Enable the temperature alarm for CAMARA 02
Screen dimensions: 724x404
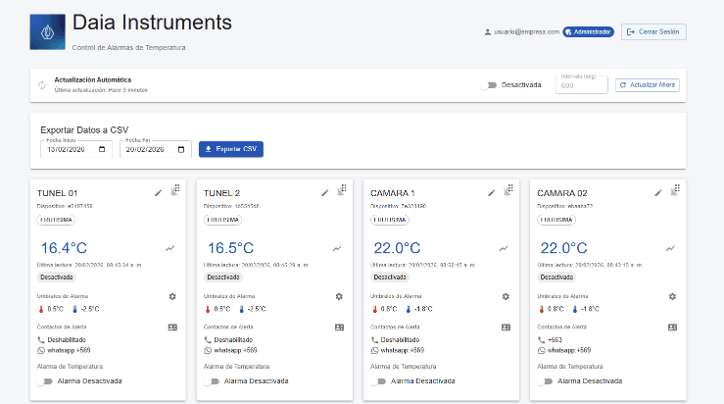(x=545, y=381)
